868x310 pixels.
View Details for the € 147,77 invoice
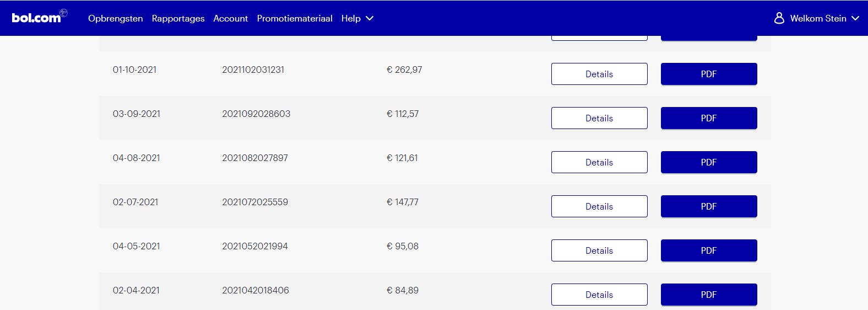pyautogui.click(x=599, y=206)
